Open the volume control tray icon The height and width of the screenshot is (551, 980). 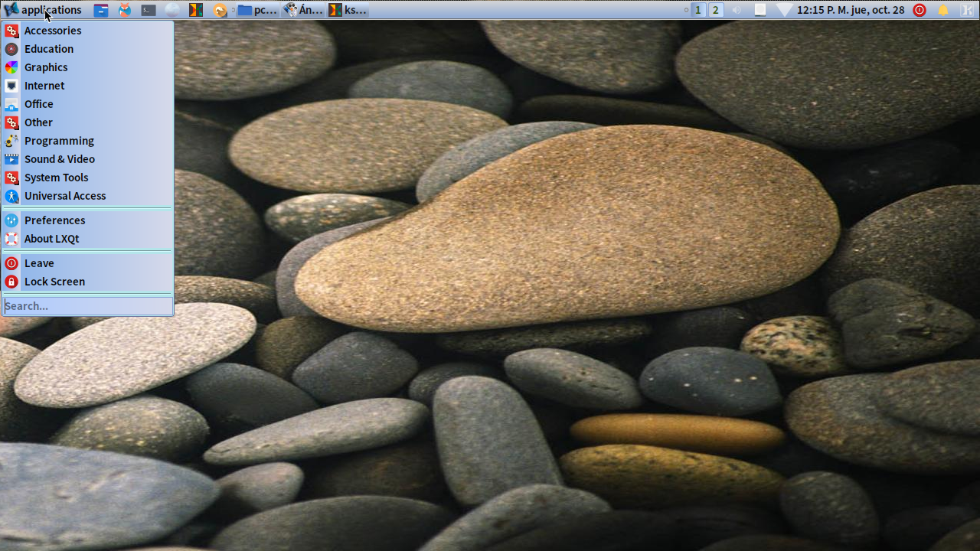(737, 10)
